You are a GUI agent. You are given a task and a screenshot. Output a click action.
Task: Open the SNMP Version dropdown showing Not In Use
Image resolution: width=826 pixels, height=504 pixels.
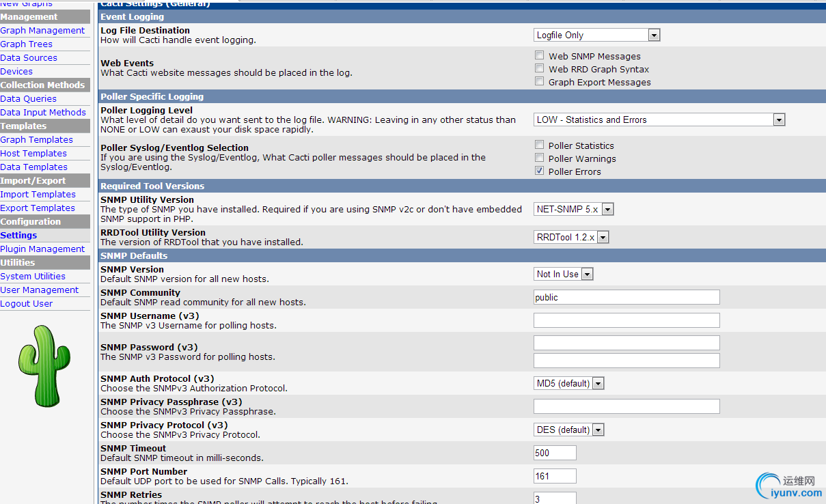[564, 274]
